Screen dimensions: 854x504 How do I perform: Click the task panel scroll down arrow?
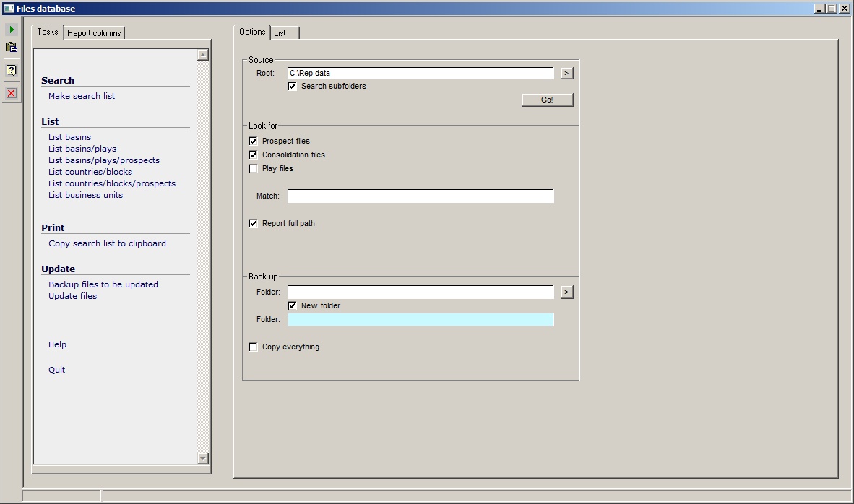202,459
